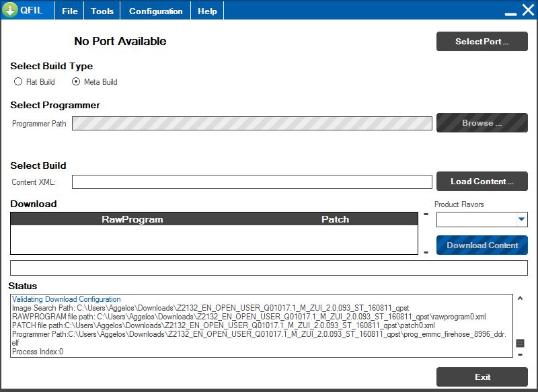This screenshot has width=538, height=392.
Task: Click the Load Content button
Action: pos(482,181)
